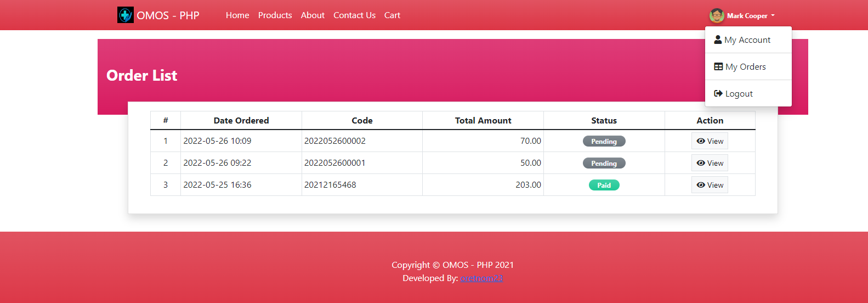Select My Orders from the dropdown

coord(748,66)
